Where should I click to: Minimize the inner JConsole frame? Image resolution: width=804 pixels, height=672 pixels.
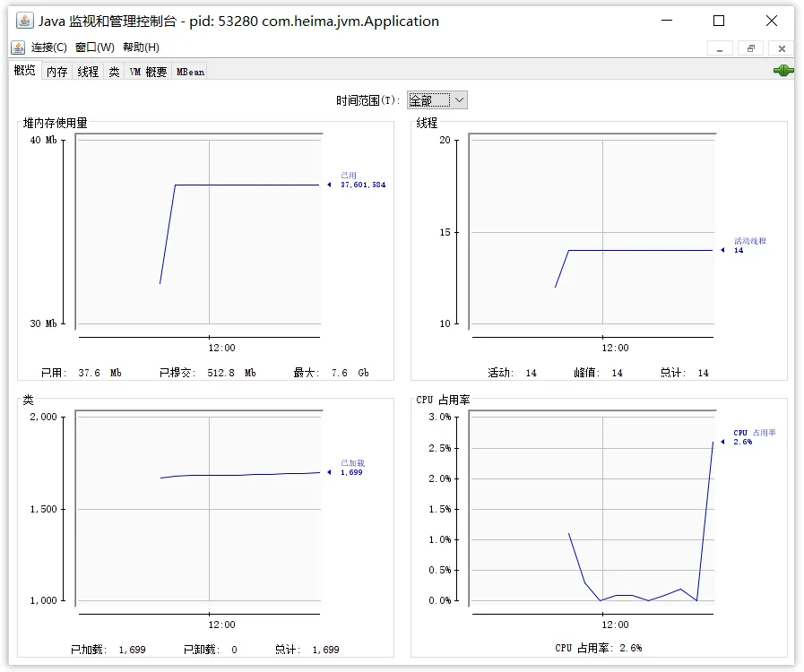tap(720, 48)
